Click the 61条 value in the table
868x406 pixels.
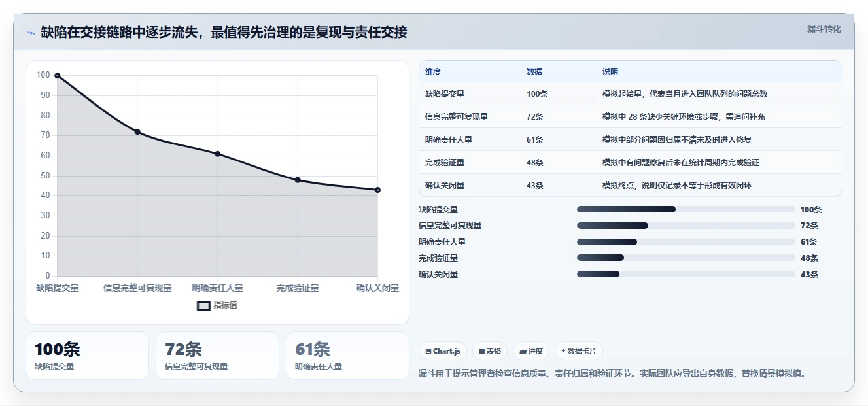pyautogui.click(x=535, y=140)
